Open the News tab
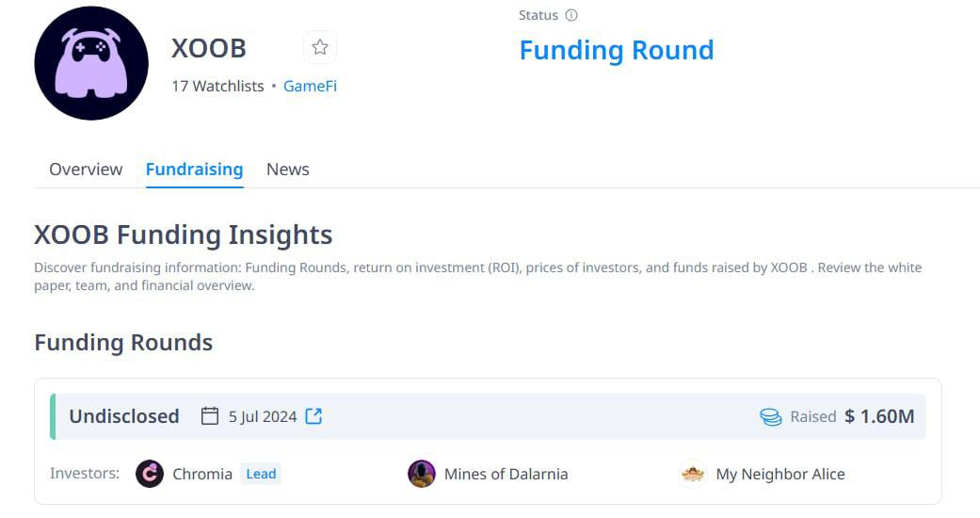 coord(287,169)
